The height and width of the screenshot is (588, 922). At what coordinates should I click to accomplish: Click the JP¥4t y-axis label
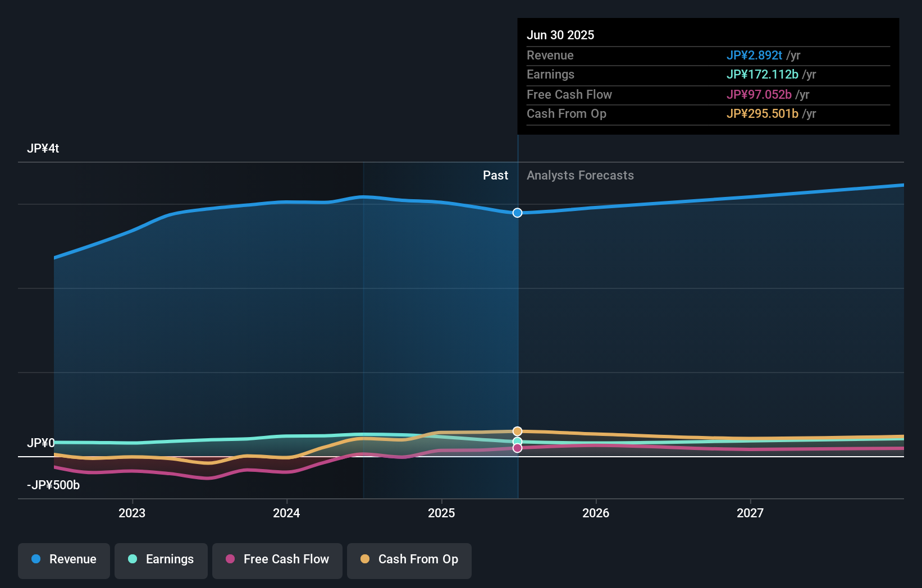(x=43, y=149)
